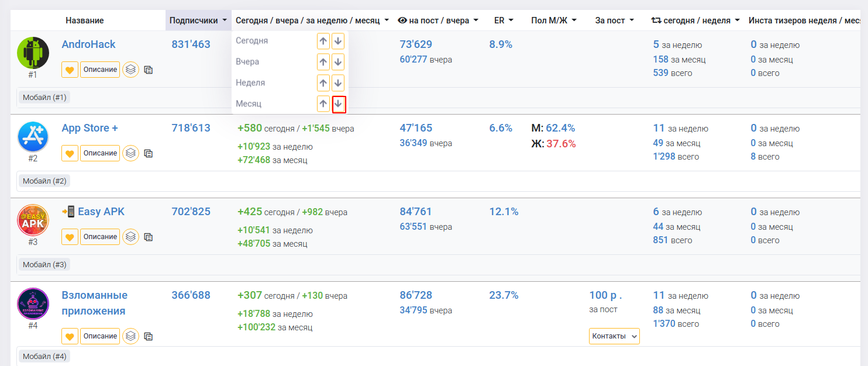Sort by Сегодня ascending using up arrow
868x366 pixels.
(323, 41)
